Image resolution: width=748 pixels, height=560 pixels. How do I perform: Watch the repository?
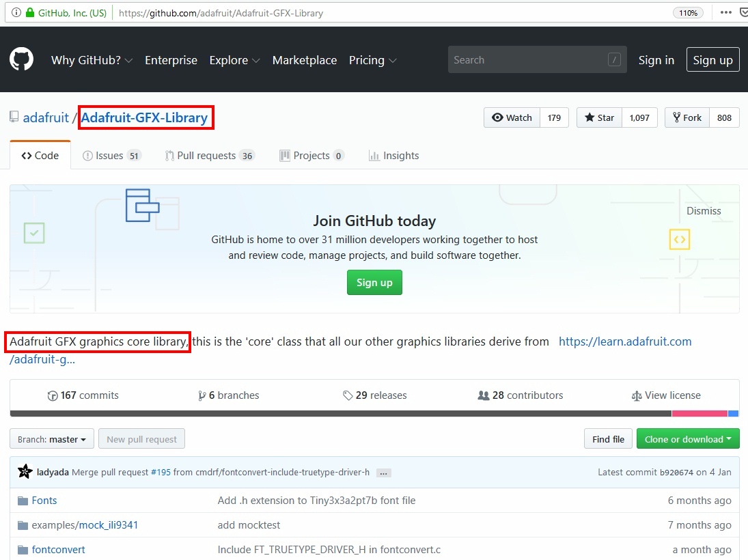512,117
